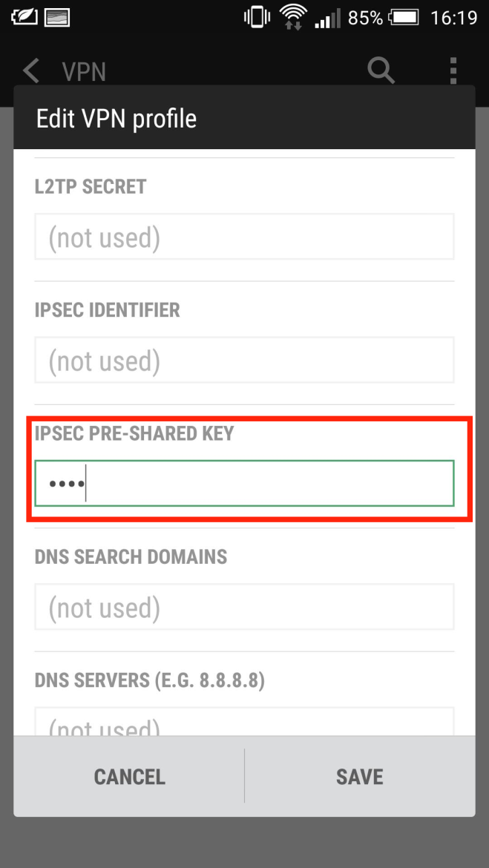Tap the DNS servers input field
This screenshot has height=868, width=489.
tap(244, 723)
